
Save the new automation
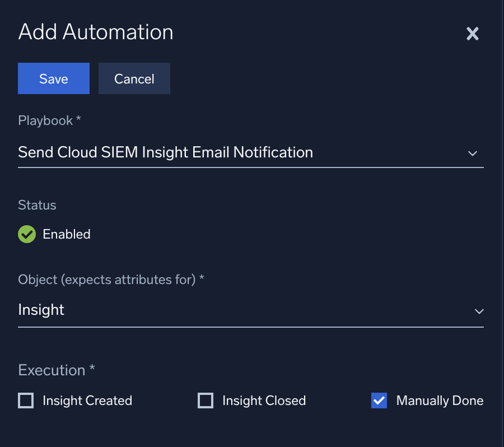point(53,78)
